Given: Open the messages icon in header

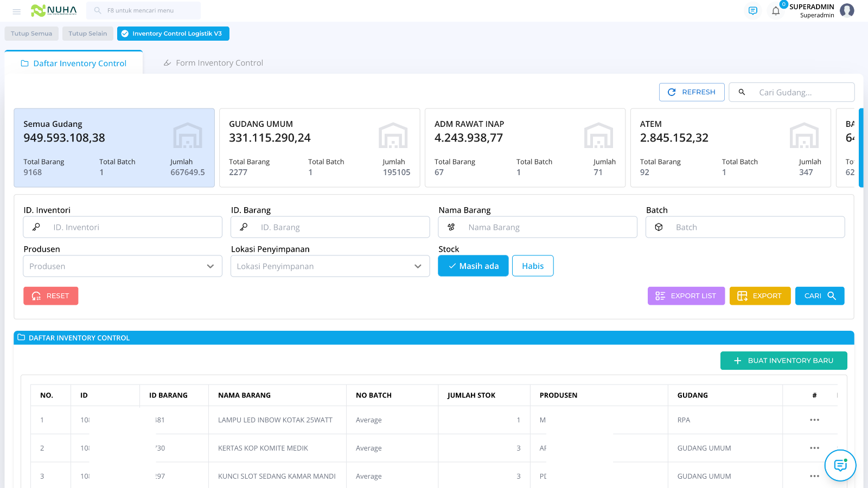Looking at the screenshot, I should pos(752,11).
